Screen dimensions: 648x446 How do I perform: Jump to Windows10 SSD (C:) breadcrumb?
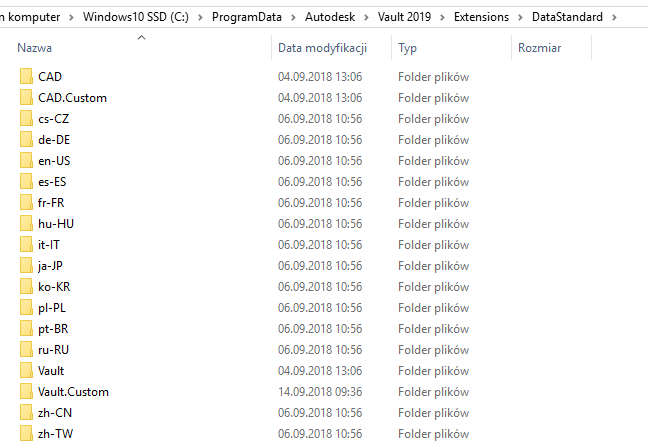(x=159, y=18)
